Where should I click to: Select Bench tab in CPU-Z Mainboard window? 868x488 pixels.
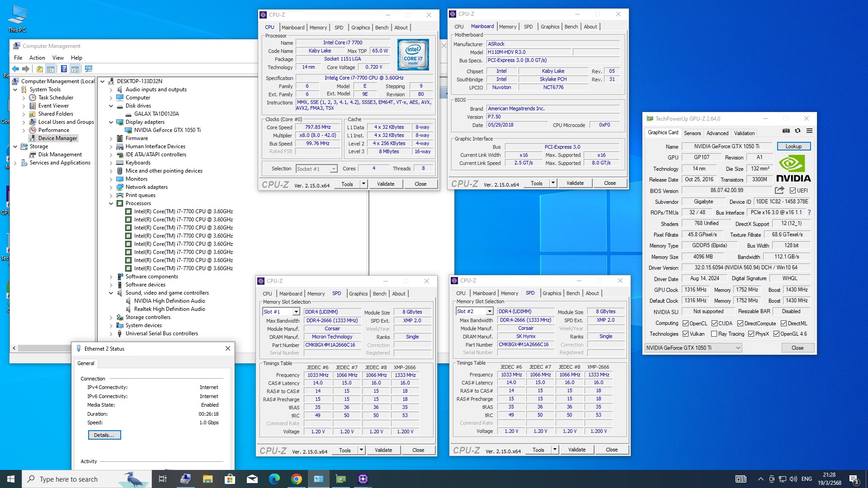(571, 27)
